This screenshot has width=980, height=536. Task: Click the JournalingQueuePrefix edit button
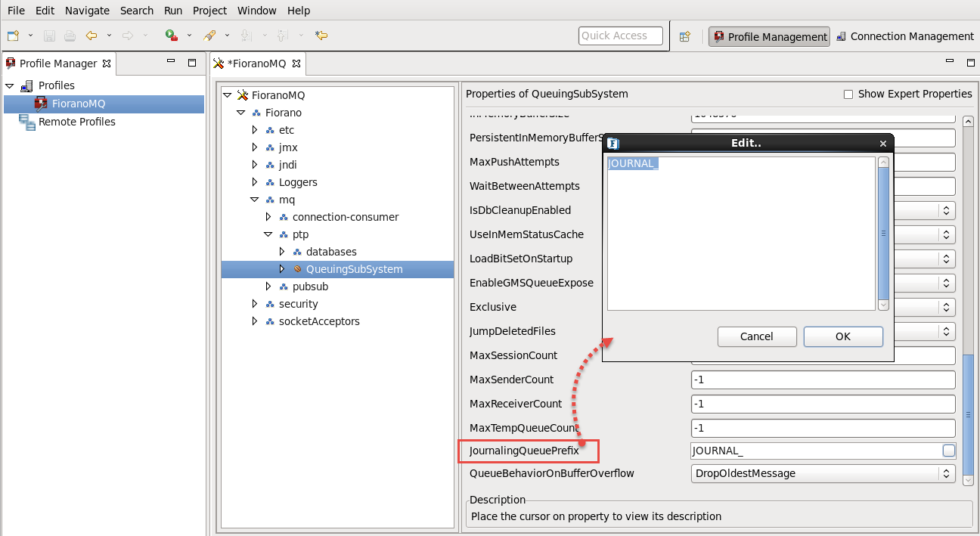948,451
